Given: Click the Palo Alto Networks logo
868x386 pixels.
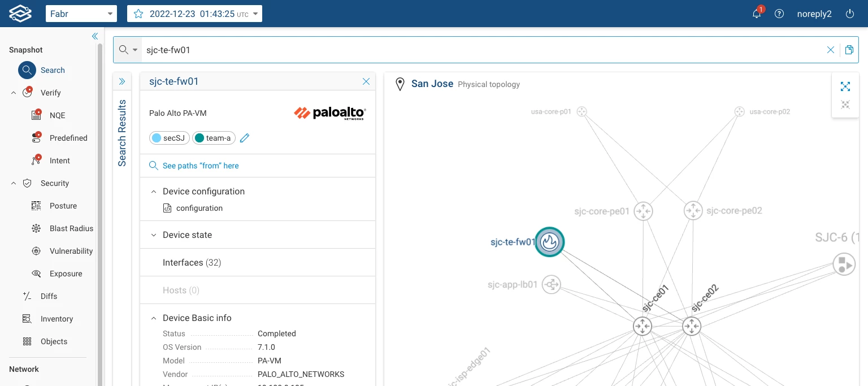Looking at the screenshot, I should pyautogui.click(x=330, y=113).
